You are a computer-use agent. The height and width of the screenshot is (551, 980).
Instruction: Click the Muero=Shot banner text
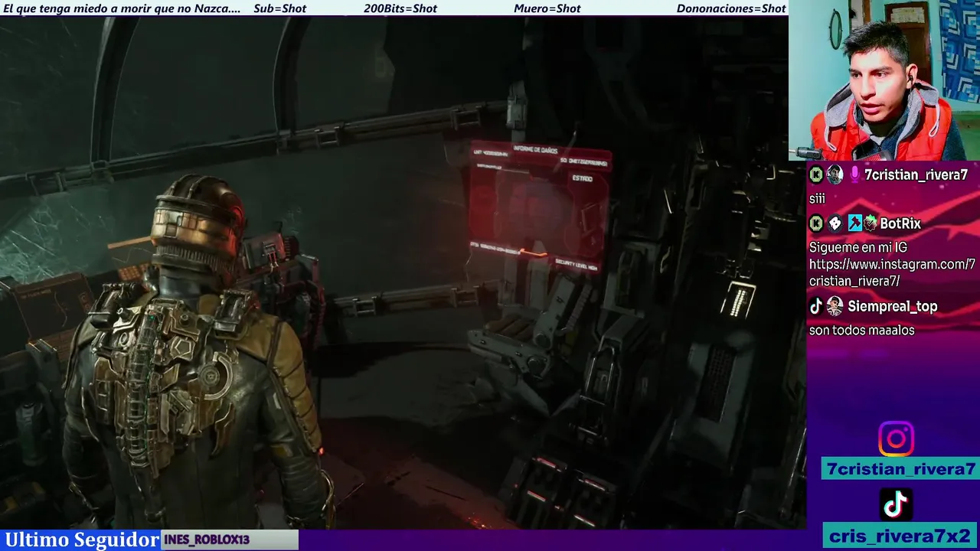point(547,8)
